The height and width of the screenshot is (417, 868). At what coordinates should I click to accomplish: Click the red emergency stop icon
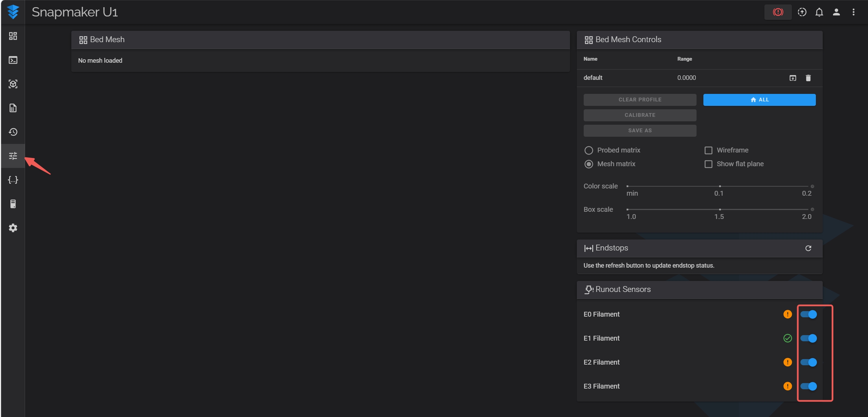(x=778, y=12)
